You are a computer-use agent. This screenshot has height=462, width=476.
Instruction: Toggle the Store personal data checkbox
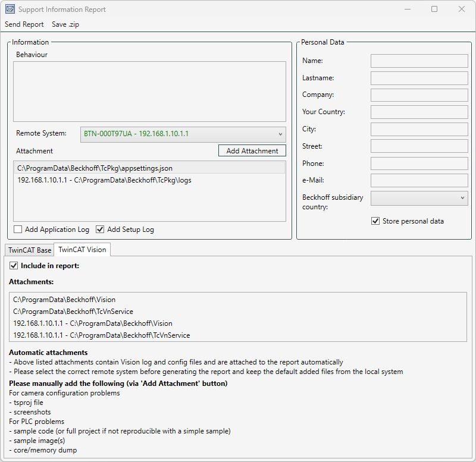tap(375, 221)
